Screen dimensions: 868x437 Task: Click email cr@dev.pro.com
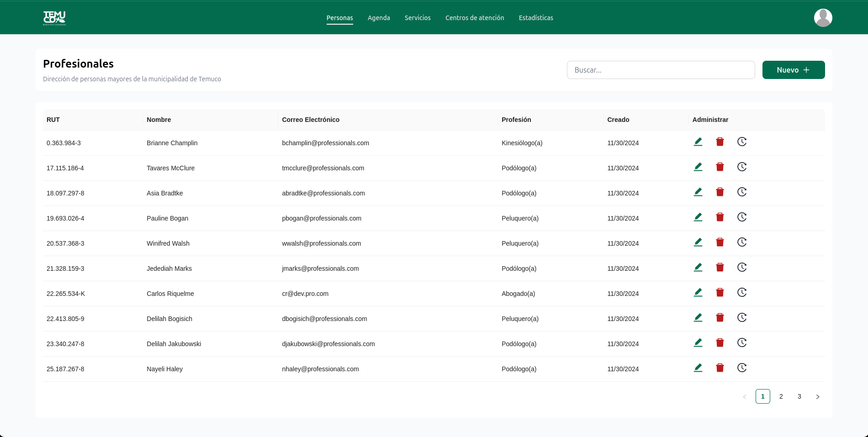pyautogui.click(x=305, y=294)
